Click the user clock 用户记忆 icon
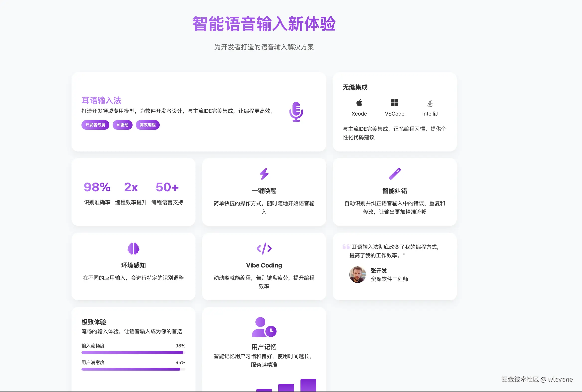The width and height of the screenshot is (582, 392). (x=264, y=327)
